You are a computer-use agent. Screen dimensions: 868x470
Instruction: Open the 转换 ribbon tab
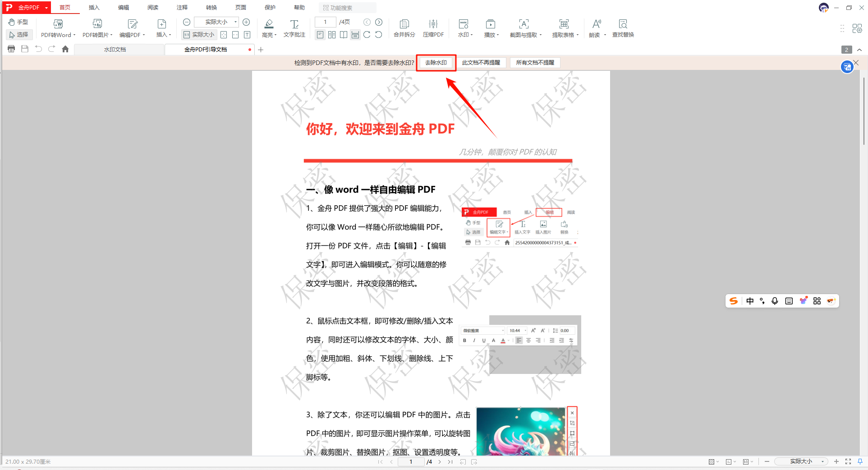click(211, 8)
